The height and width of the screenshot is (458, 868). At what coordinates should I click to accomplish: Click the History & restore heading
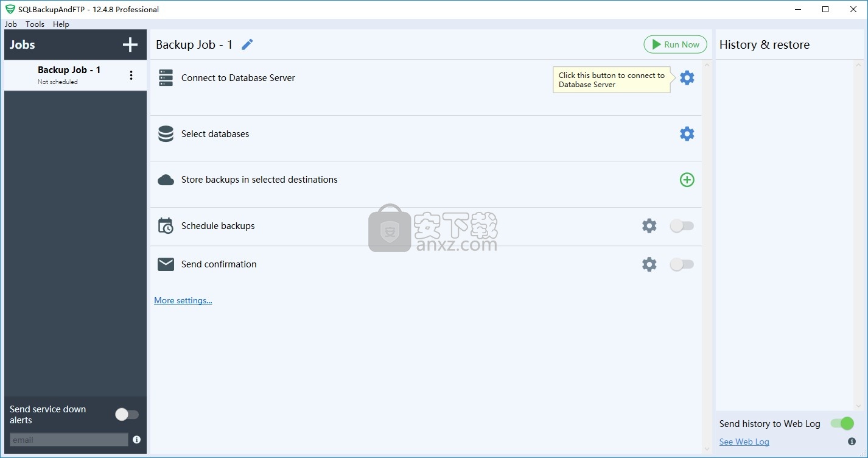pos(765,44)
